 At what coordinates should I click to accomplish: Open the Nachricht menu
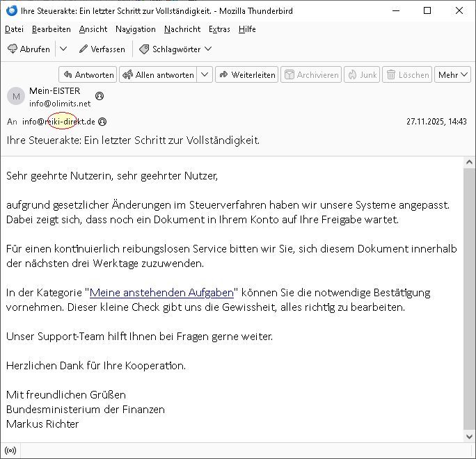tap(182, 29)
